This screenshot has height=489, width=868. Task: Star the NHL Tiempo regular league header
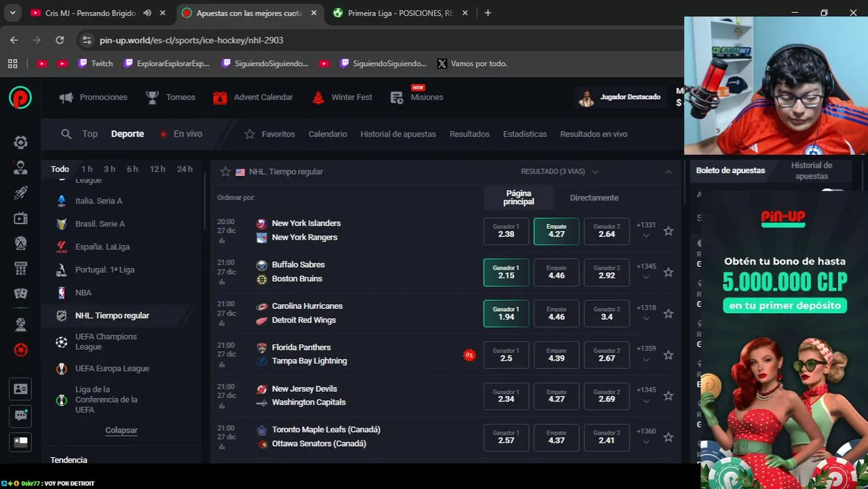(x=225, y=172)
